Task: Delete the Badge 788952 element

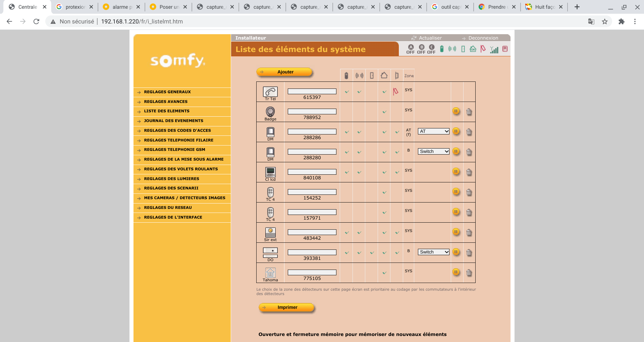Action: (x=469, y=112)
